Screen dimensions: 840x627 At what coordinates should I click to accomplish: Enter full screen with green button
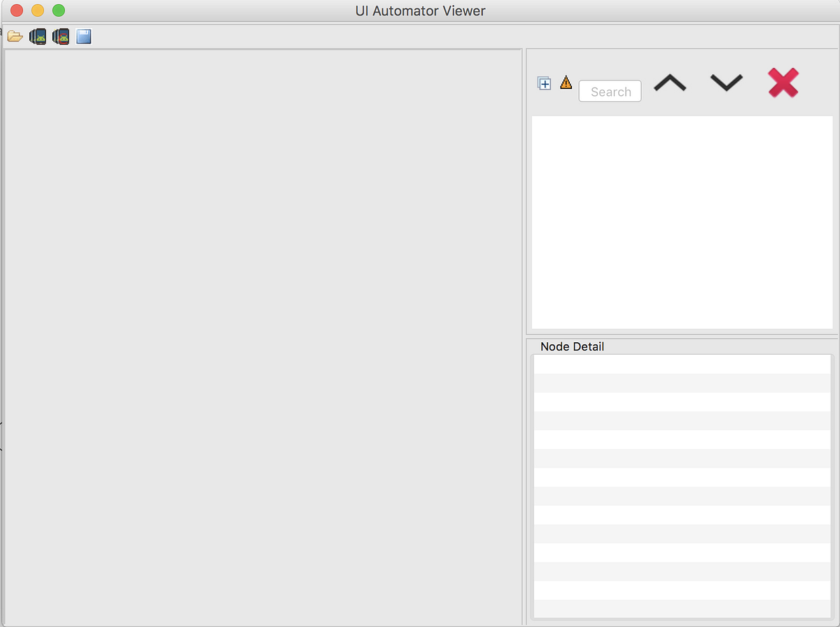[59, 10]
